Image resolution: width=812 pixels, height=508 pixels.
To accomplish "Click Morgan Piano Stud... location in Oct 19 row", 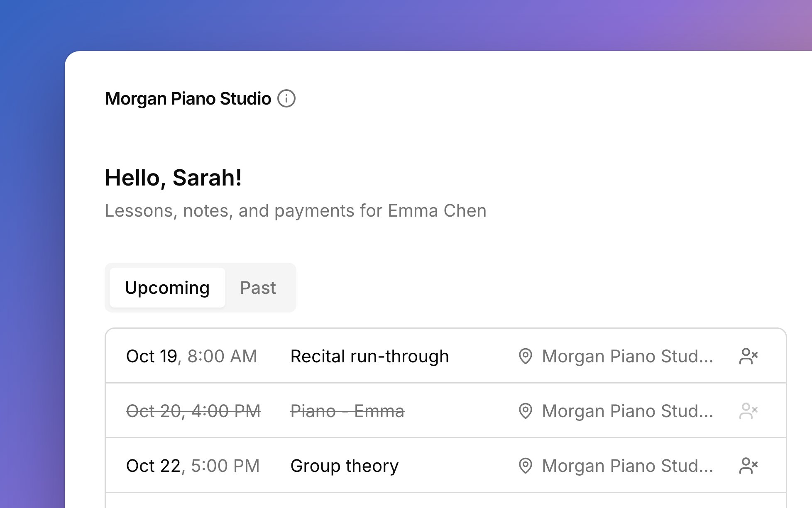I will [x=627, y=356].
